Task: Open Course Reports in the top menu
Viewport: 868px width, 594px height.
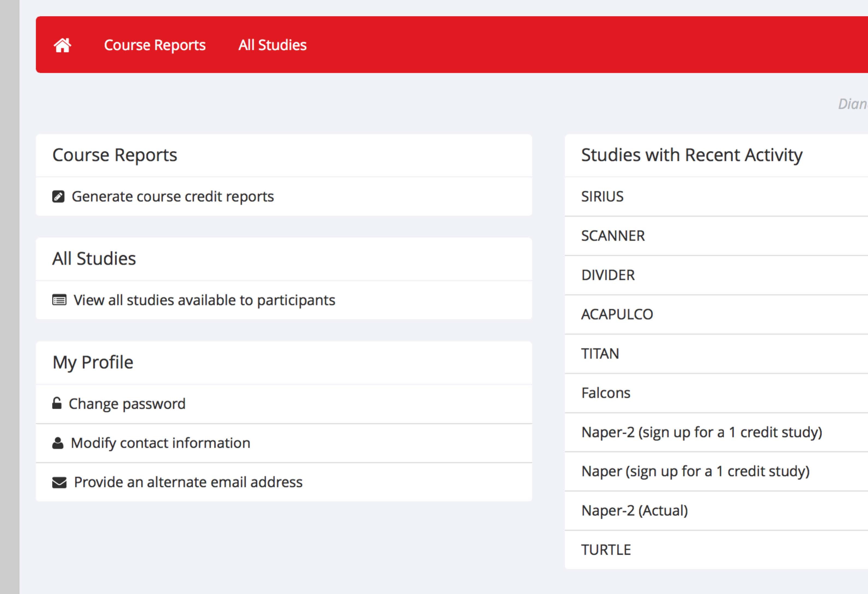Action: coord(155,45)
